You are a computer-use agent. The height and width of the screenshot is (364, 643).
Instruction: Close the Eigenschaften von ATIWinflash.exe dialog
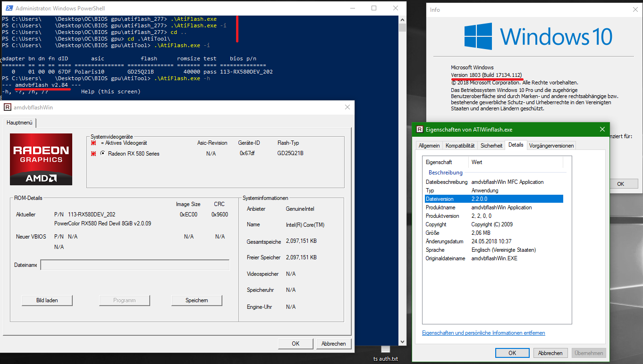(x=602, y=129)
